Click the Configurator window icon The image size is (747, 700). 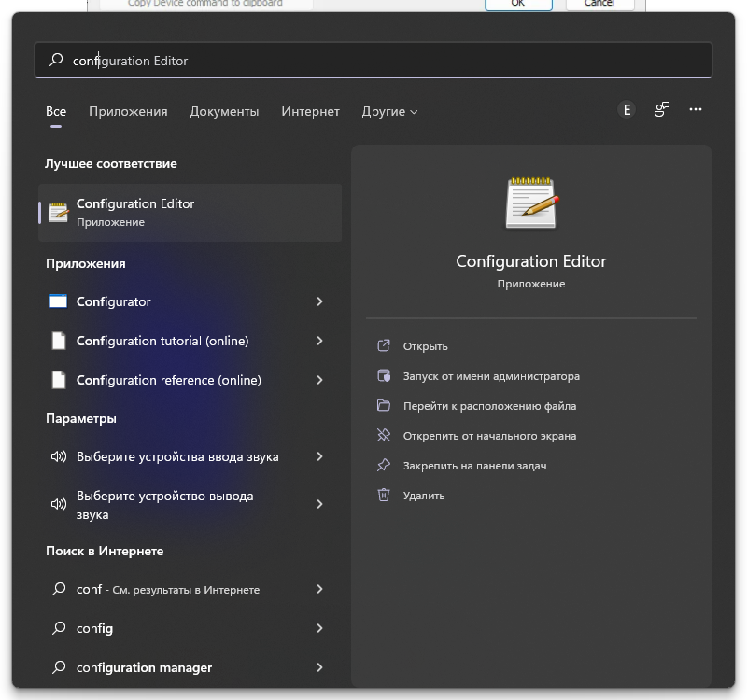(59, 301)
